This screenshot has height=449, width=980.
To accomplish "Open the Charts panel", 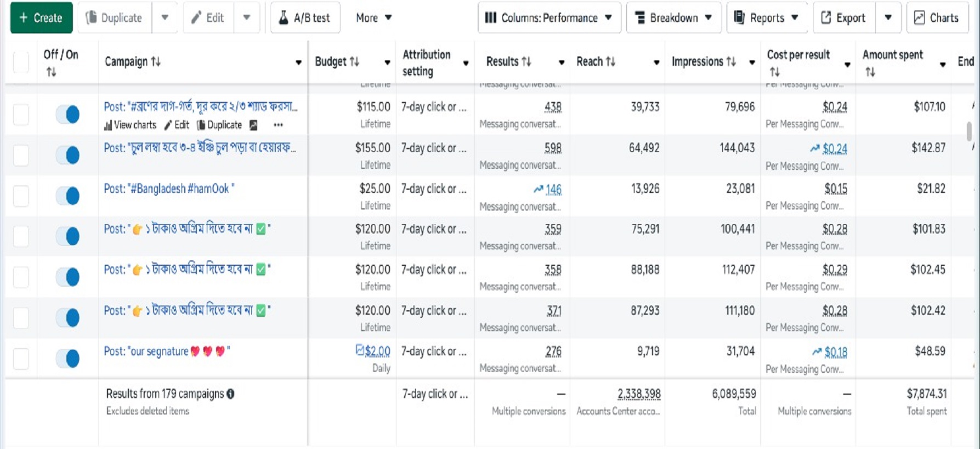I will click(x=937, y=18).
